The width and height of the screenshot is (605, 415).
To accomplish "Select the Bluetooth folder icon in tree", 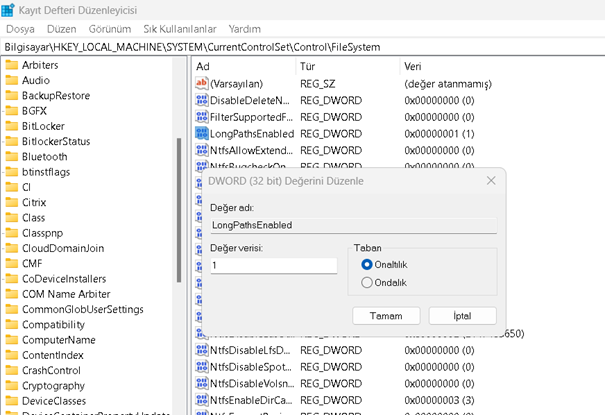I will point(12,157).
